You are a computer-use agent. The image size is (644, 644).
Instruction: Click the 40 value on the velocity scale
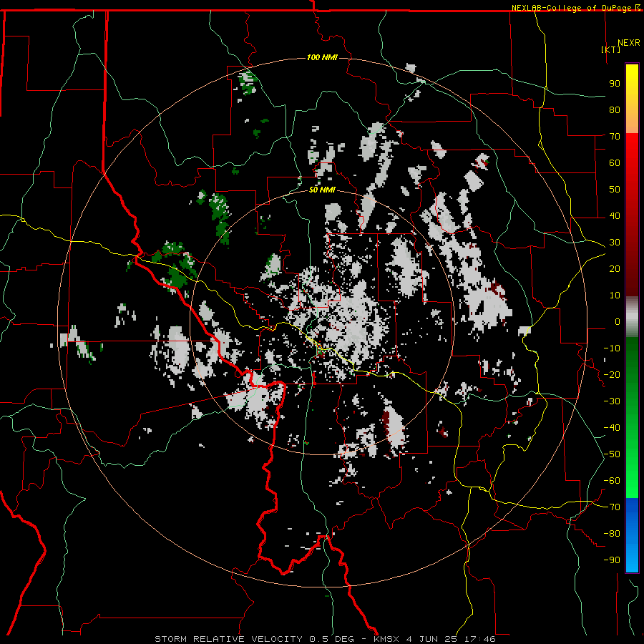pyautogui.click(x=615, y=215)
